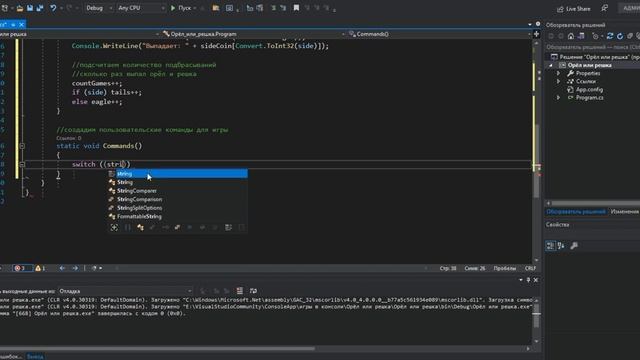Viewport: 640px width, 360px height.
Task: Click the Live Share button
Action: [x=574, y=9]
